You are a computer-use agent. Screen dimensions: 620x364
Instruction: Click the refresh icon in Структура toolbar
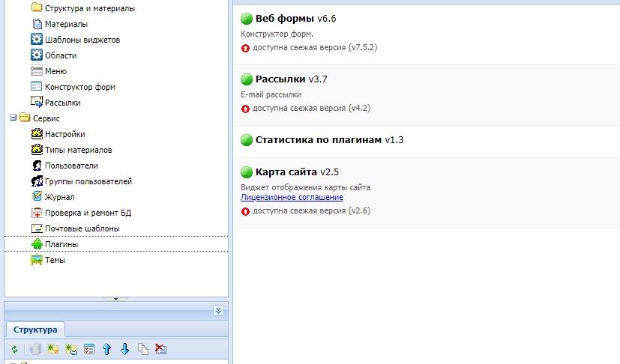[x=13, y=349]
